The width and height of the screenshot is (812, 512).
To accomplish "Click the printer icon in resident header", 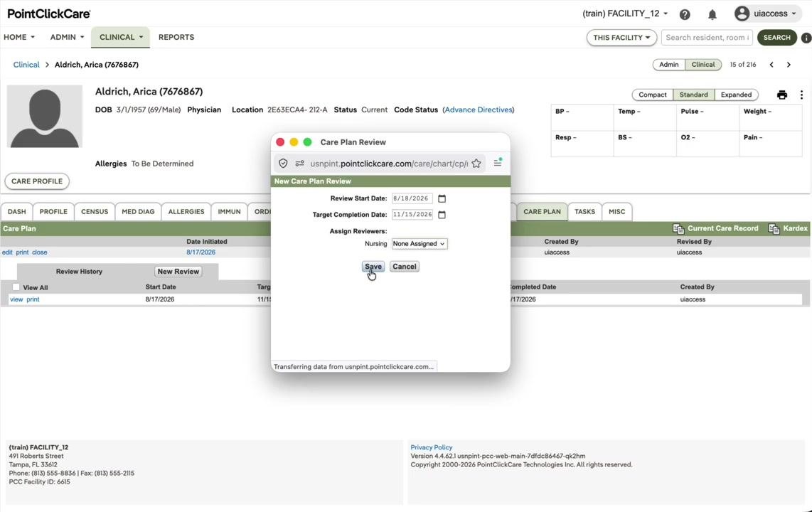I will [x=782, y=95].
